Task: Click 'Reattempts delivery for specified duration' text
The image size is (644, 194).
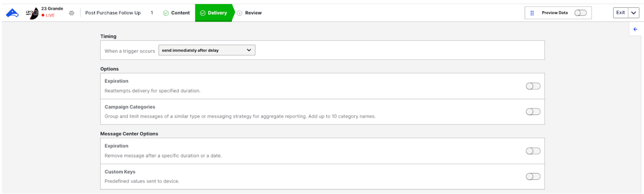Action: click(x=152, y=91)
